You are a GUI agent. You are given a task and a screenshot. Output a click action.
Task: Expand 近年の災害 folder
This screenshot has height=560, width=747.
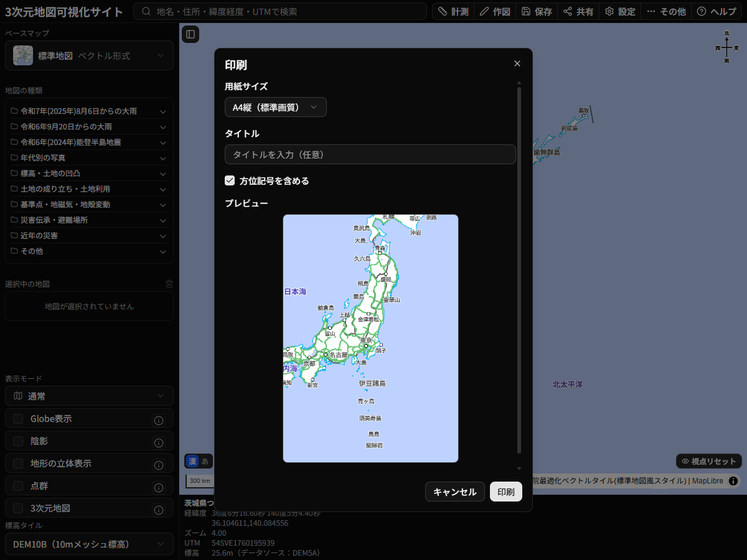pos(89,235)
